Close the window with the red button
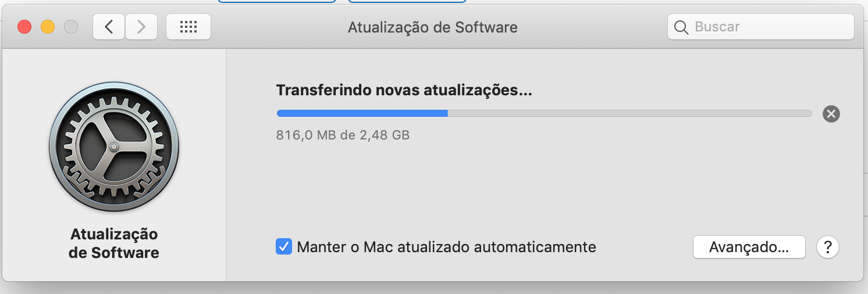 tap(24, 27)
